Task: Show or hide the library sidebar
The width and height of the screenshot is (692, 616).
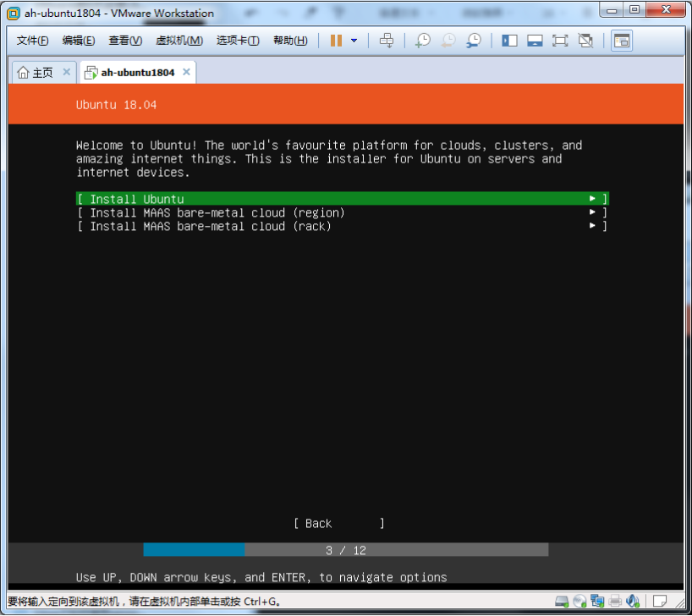Action: 509,41
